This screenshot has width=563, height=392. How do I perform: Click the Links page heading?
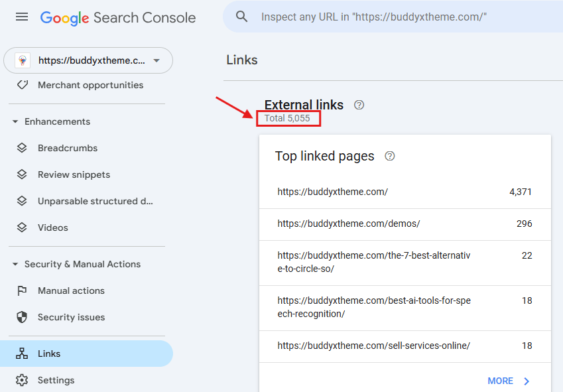point(242,60)
